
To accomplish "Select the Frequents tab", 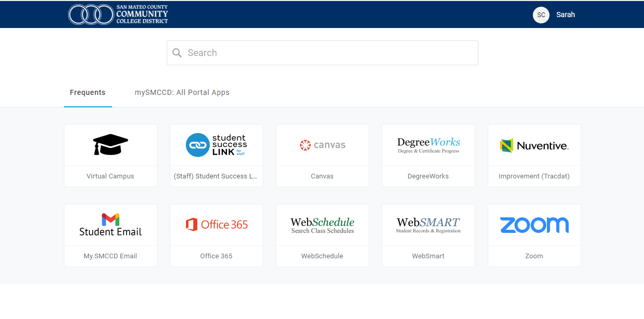I will point(88,92).
